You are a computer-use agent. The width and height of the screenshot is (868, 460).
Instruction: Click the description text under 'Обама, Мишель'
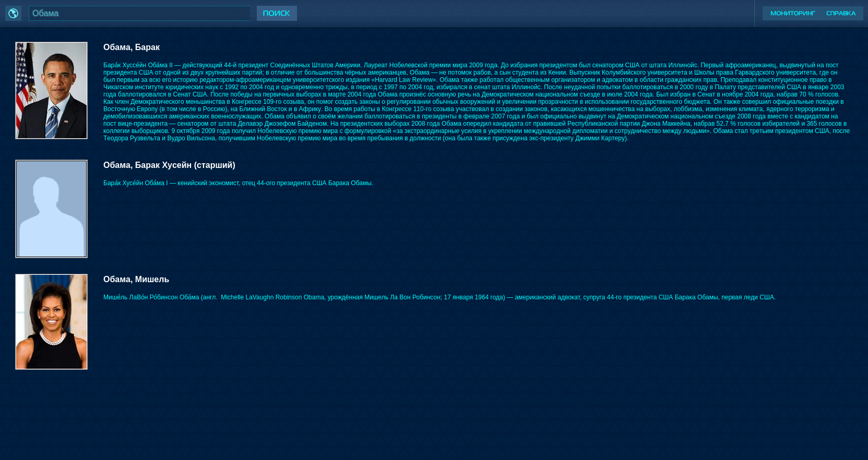click(438, 297)
